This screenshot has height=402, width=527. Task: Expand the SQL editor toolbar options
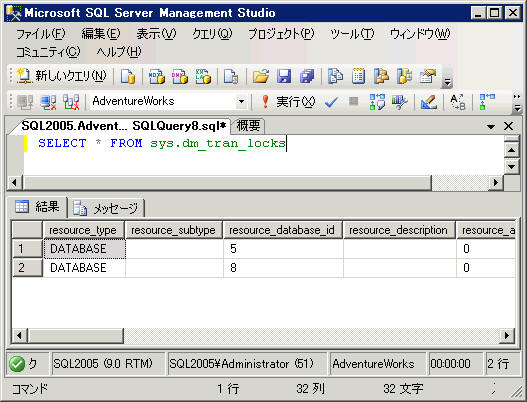(517, 104)
